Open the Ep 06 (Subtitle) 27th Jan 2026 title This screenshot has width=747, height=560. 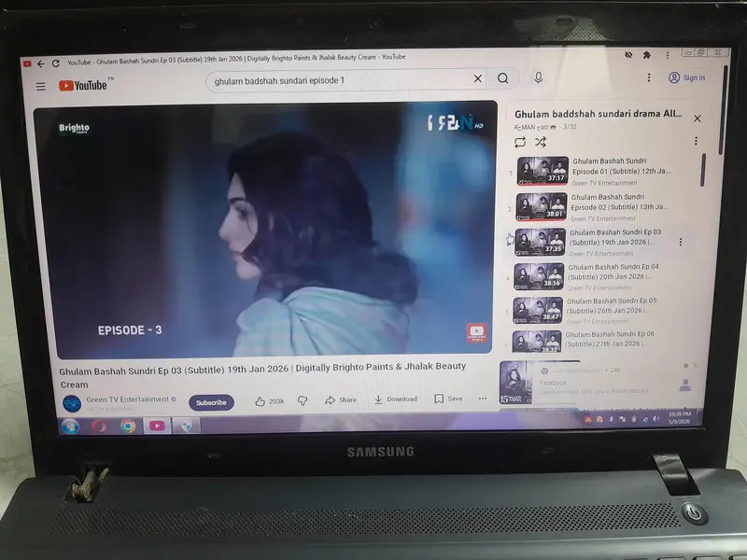pos(610,339)
